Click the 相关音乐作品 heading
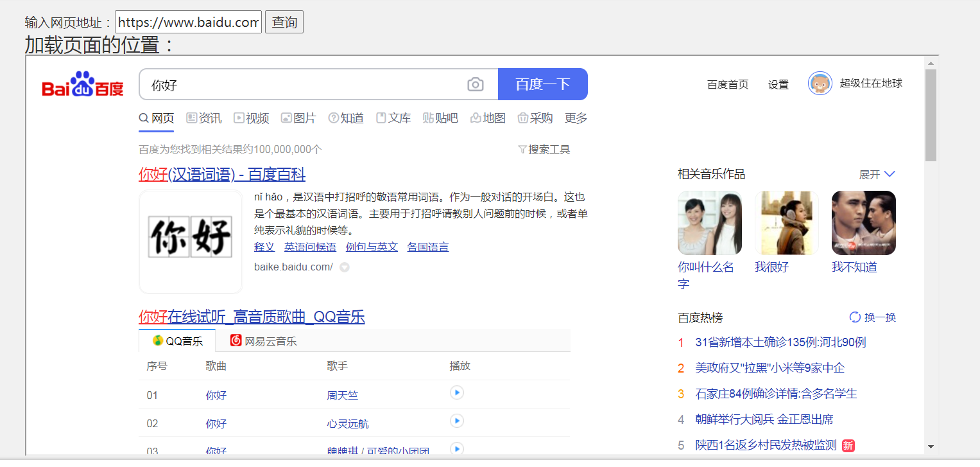The image size is (980, 467). tap(712, 174)
